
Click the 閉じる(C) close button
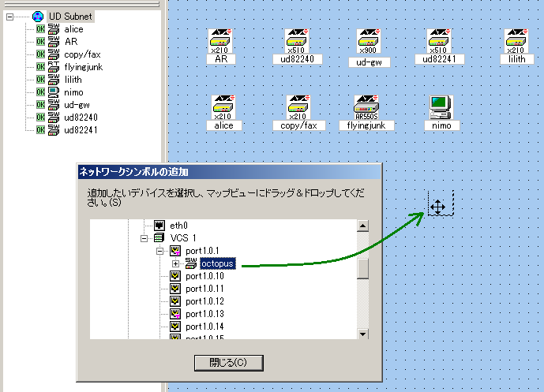(x=229, y=363)
